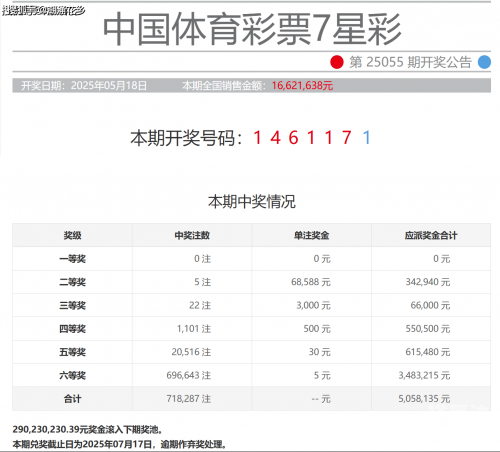Click the red winning number 7
The width and height of the screenshot is (500, 452).
[347, 138]
